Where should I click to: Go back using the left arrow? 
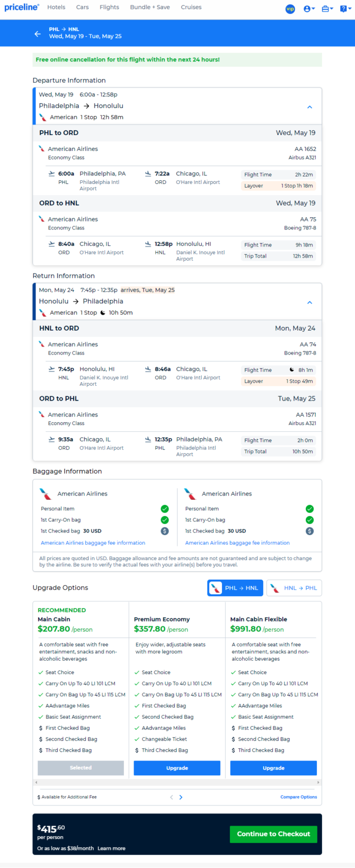tap(38, 34)
